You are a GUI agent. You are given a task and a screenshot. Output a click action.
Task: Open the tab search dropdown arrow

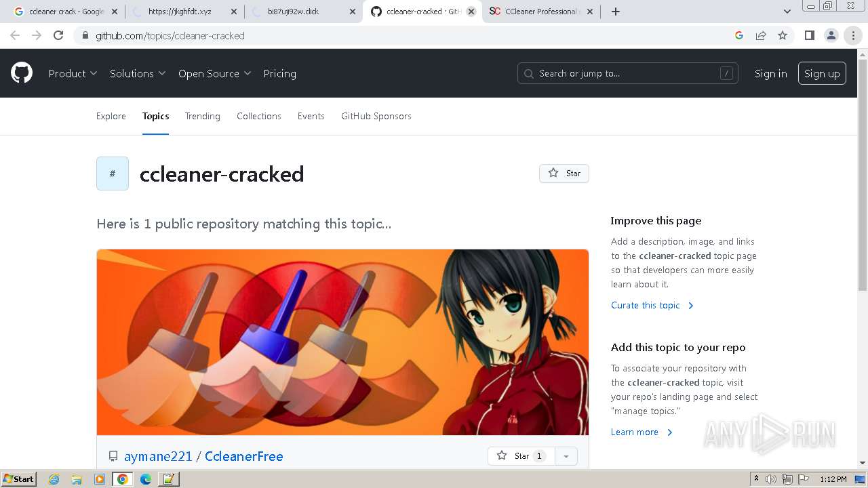(787, 12)
